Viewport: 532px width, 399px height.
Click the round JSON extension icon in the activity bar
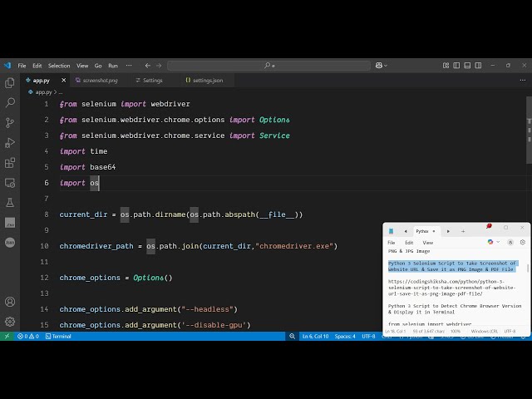pos(10,242)
